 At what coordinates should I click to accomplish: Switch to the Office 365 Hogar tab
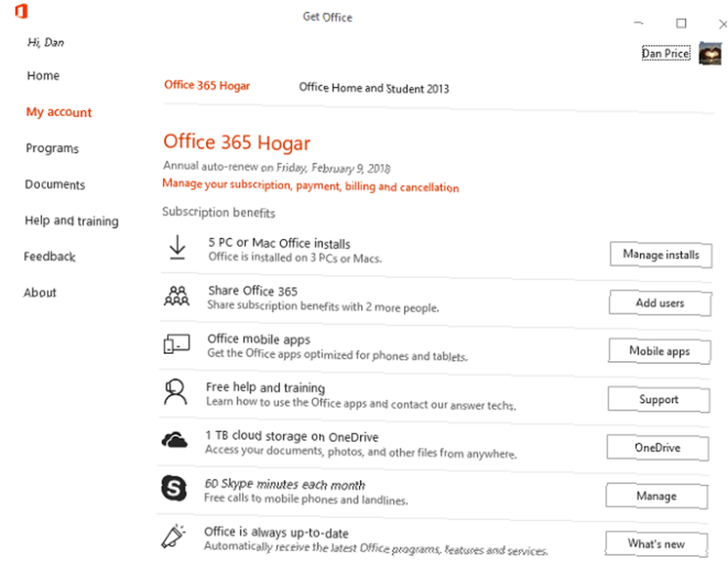(x=207, y=85)
